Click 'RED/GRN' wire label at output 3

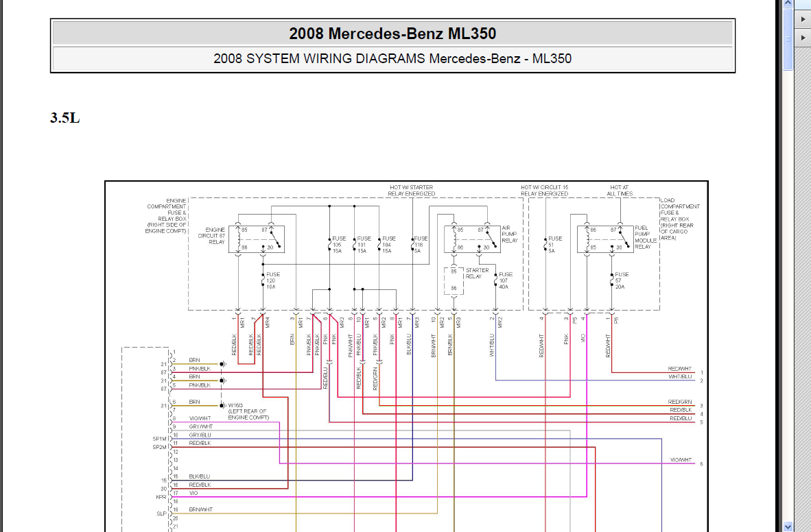click(680, 402)
